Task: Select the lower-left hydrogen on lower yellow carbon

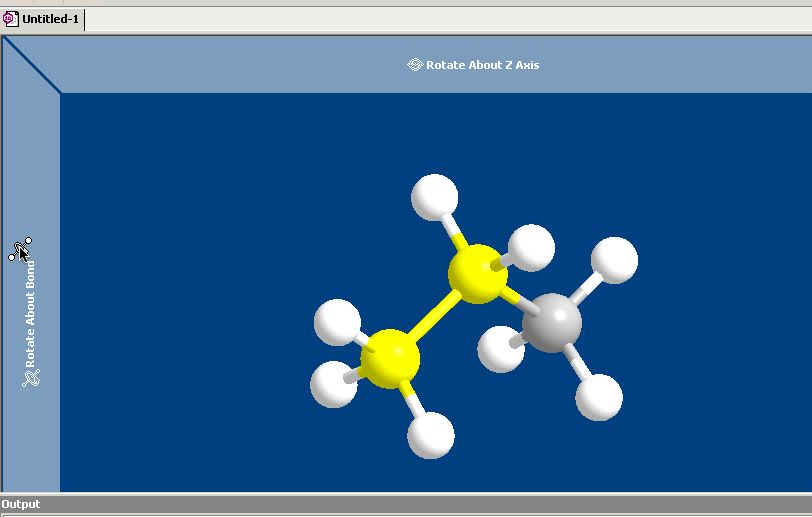Action: point(334,384)
